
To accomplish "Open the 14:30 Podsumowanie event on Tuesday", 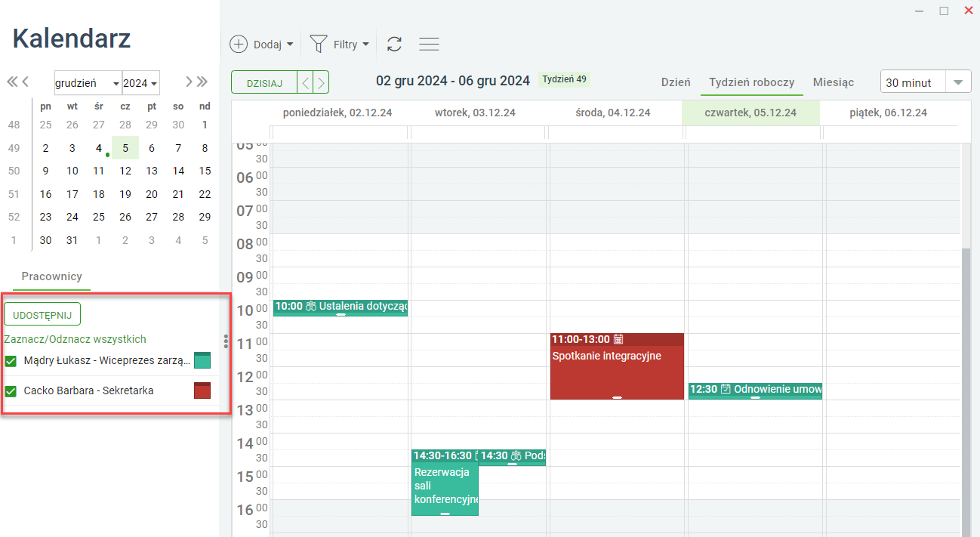I will coord(512,458).
